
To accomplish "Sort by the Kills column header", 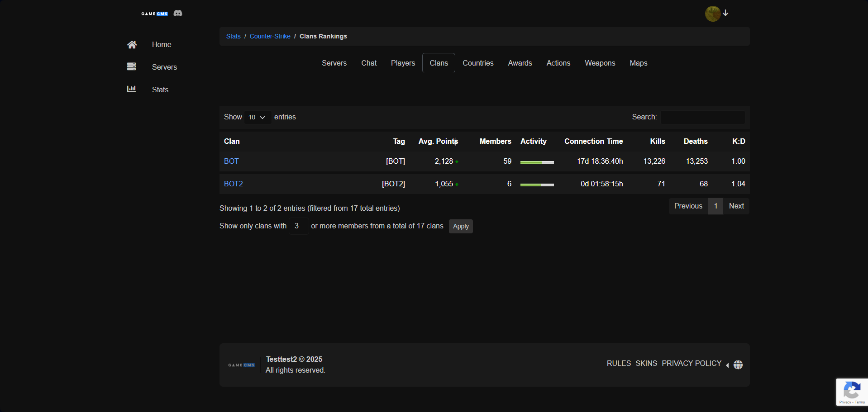I will point(658,141).
